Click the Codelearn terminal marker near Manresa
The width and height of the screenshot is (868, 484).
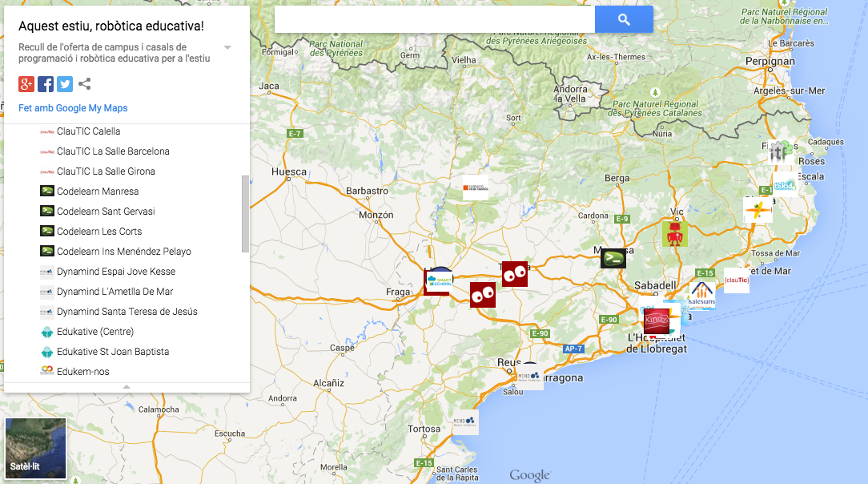(x=613, y=258)
